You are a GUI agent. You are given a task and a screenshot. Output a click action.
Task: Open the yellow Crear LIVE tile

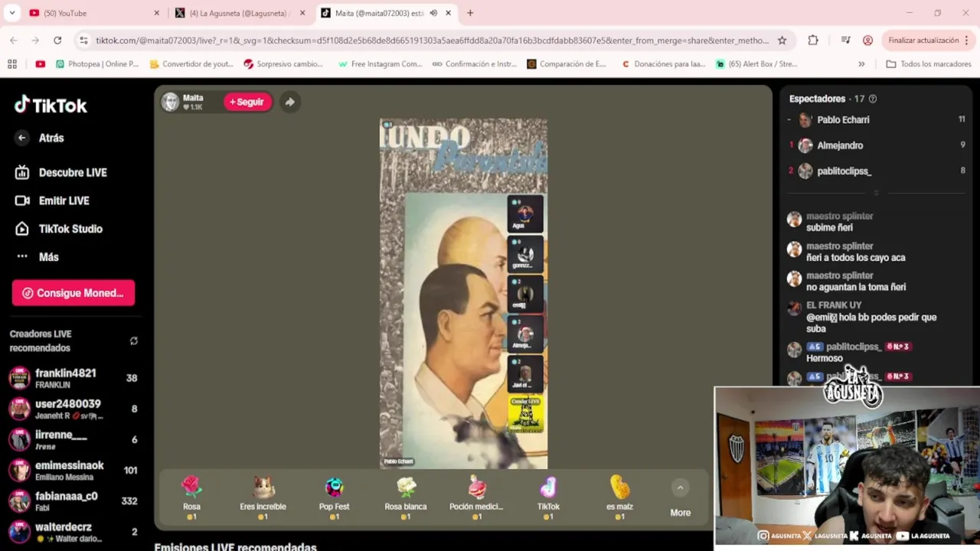pyautogui.click(x=525, y=414)
